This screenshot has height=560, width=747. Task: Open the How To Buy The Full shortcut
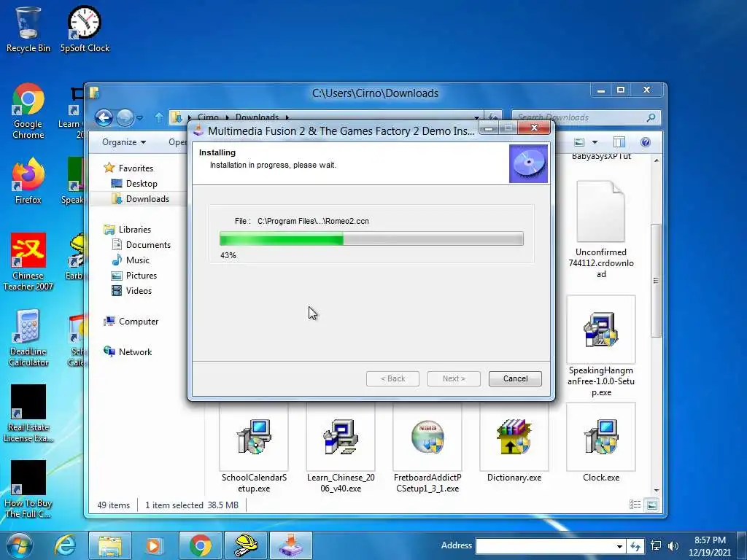point(28,489)
